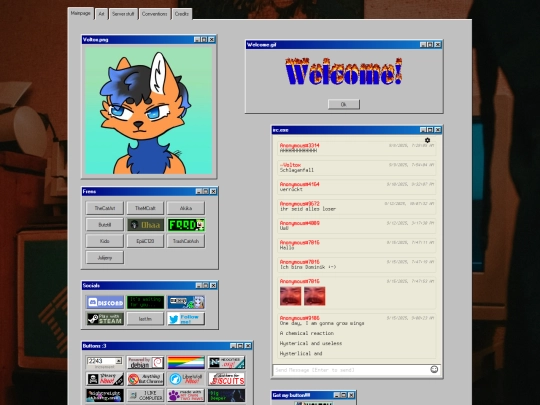Click the Ok button in Welcome window
Viewport: 540px width, 405px height.
tap(344, 104)
